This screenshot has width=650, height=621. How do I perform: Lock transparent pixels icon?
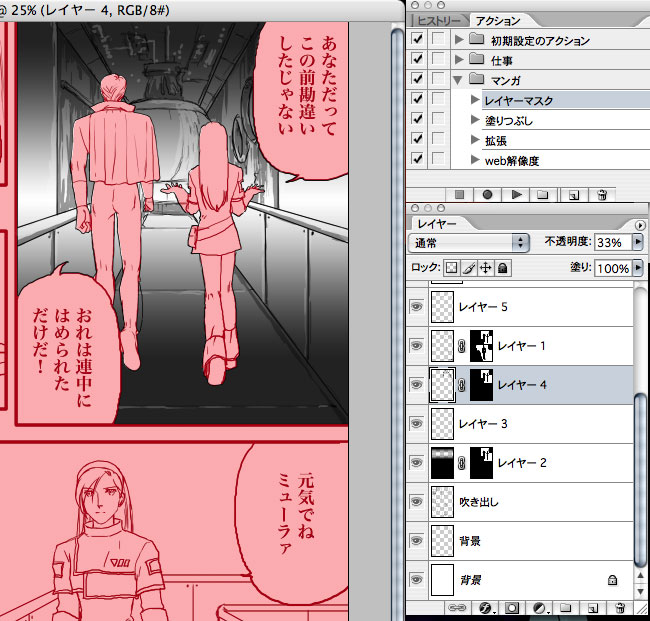point(451,268)
